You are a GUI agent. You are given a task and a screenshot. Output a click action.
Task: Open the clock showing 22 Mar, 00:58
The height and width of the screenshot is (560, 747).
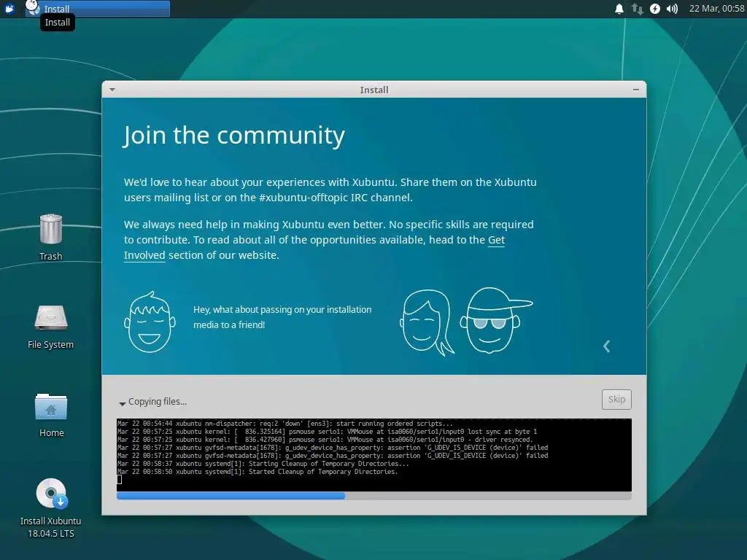(716, 9)
